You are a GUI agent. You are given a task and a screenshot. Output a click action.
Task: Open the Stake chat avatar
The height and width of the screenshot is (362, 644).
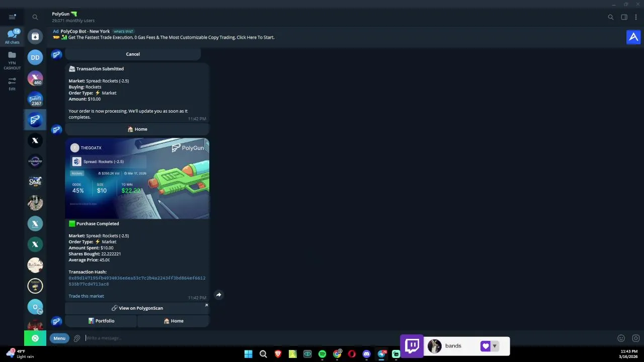click(x=35, y=182)
